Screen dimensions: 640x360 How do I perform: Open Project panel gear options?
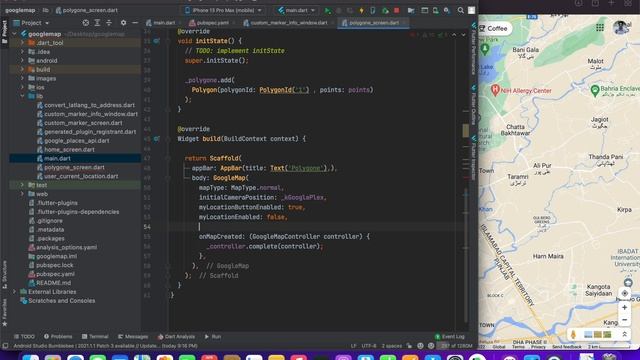tap(123, 23)
